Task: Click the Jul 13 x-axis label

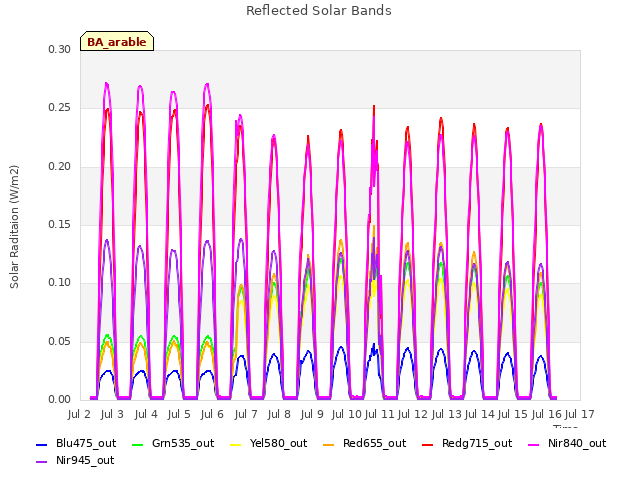Action: coord(446,415)
